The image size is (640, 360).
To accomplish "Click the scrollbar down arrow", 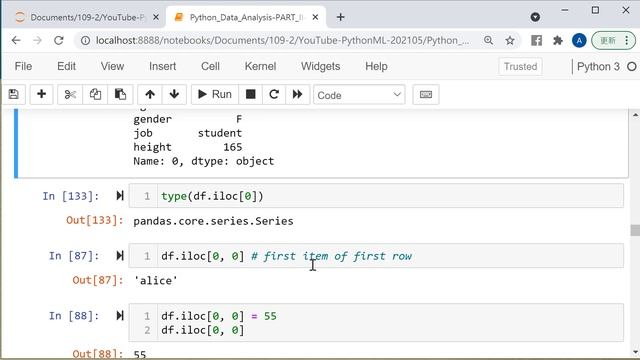I will (x=635, y=352).
